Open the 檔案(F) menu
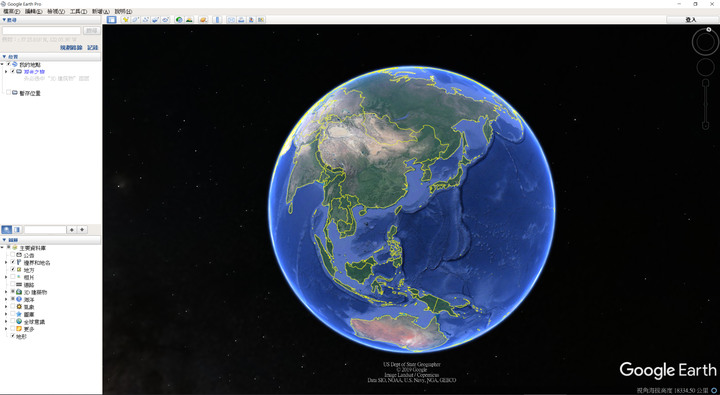The height and width of the screenshot is (395, 720). [x=11, y=11]
